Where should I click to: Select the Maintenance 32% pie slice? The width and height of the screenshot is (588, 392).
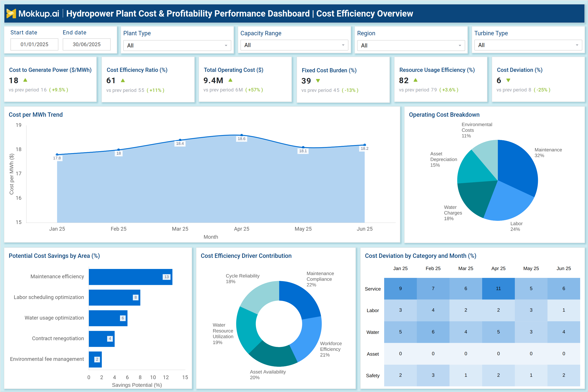pos(517,167)
